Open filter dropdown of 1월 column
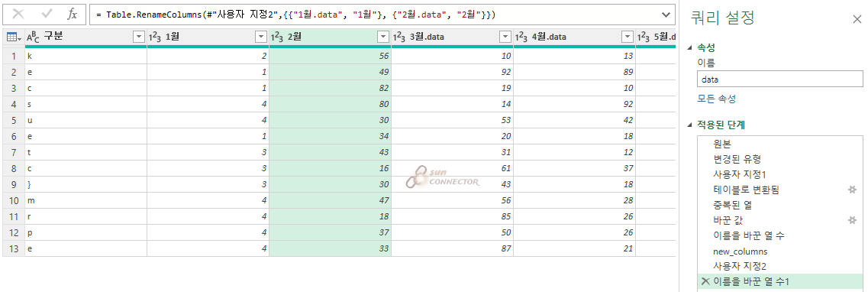Image resolution: width=868 pixels, height=292 pixels. [x=261, y=37]
